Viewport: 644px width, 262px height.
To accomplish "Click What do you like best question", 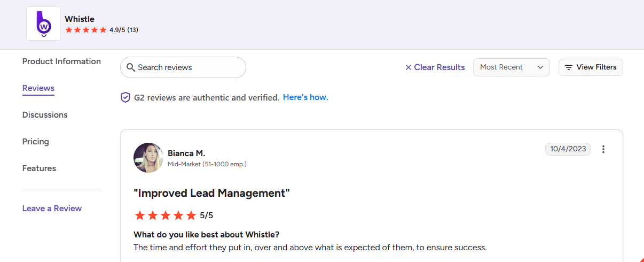I will pos(207,235).
